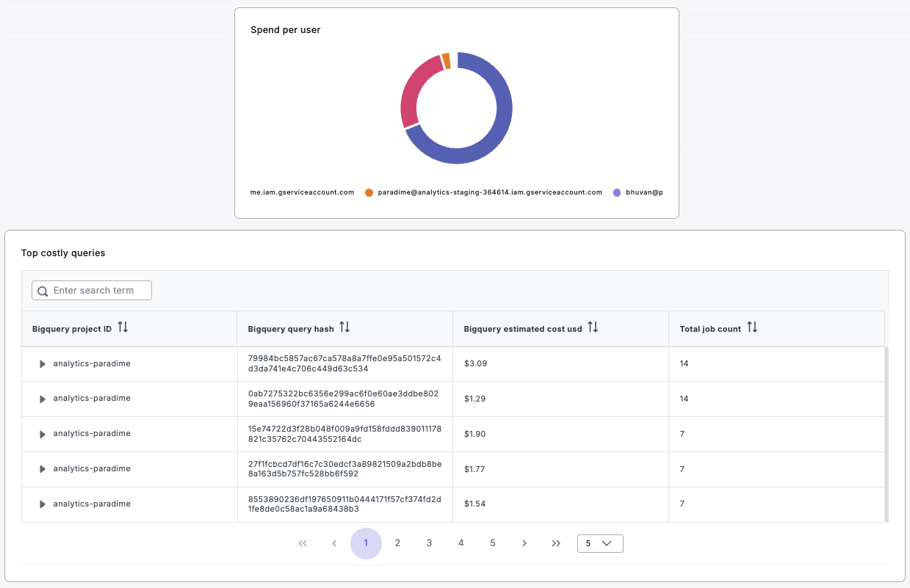This screenshot has height=588, width=910.
Task: Expand row with $3.09 cost
Action: click(43, 364)
